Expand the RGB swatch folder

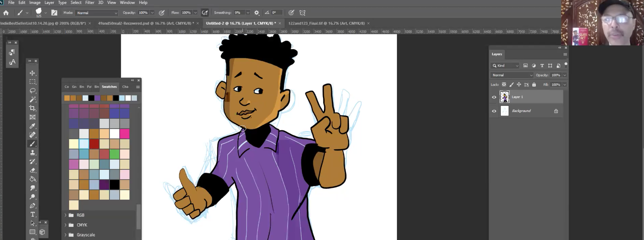pyautogui.click(x=65, y=215)
